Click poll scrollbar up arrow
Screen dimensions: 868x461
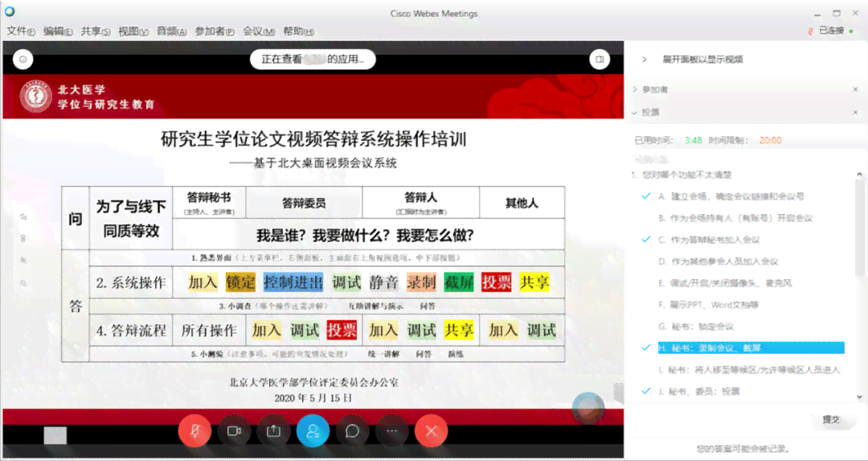click(x=859, y=175)
